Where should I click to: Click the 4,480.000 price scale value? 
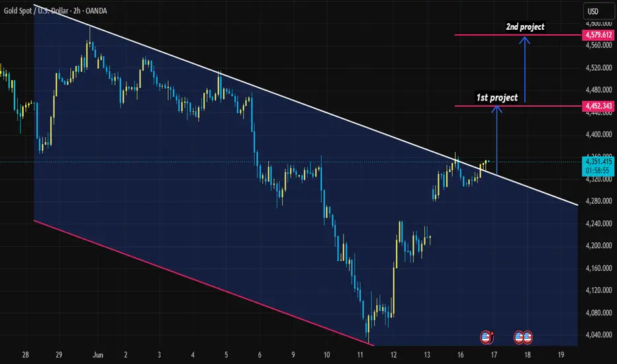598,90
